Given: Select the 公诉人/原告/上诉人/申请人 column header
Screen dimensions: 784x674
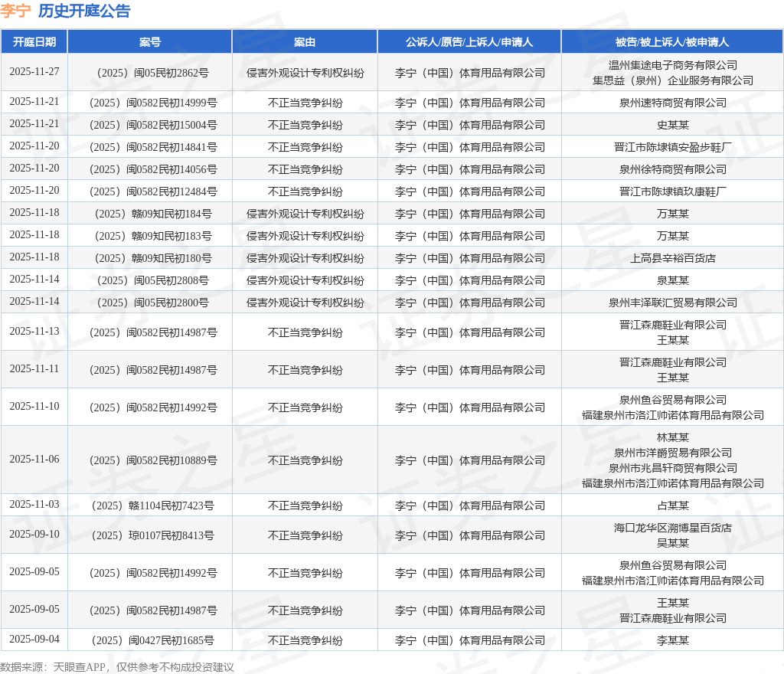Looking at the screenshot, I should click(x=469, y=42).
